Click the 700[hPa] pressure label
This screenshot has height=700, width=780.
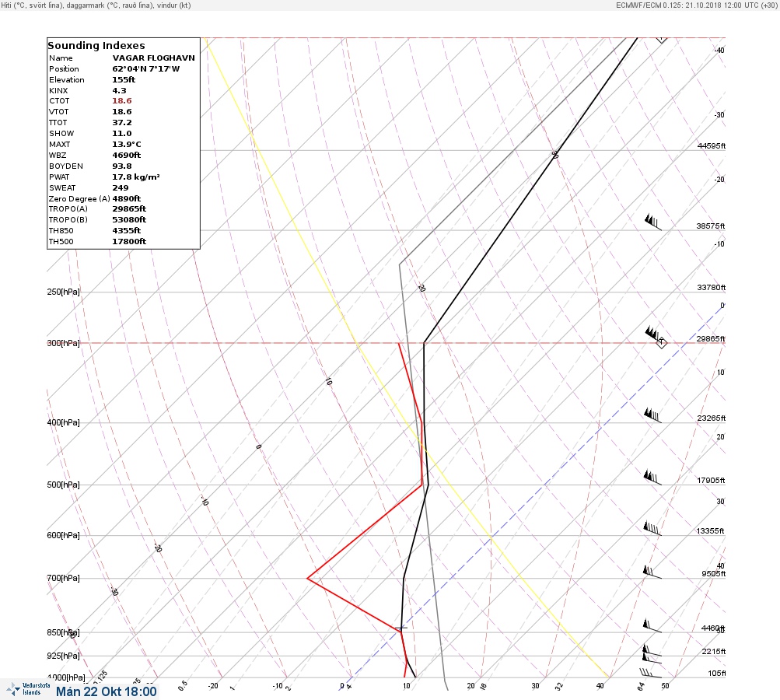click(63, 578)
